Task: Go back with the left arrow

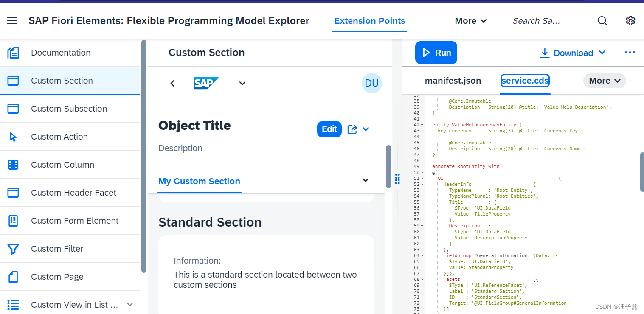Action: point(172,83)
